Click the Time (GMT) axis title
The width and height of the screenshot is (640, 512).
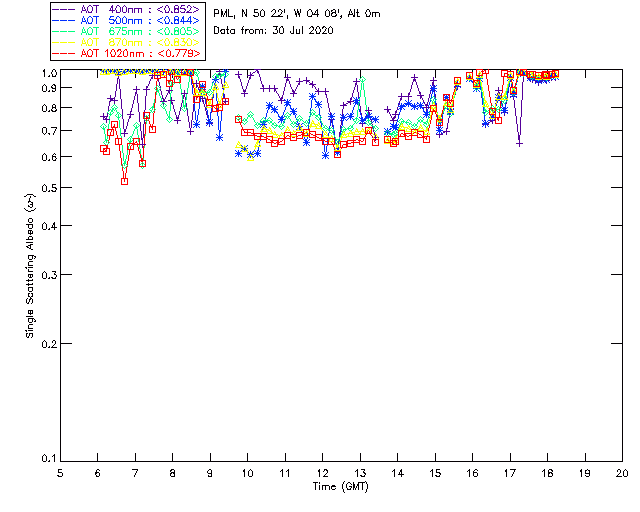[x=340, y=487]
